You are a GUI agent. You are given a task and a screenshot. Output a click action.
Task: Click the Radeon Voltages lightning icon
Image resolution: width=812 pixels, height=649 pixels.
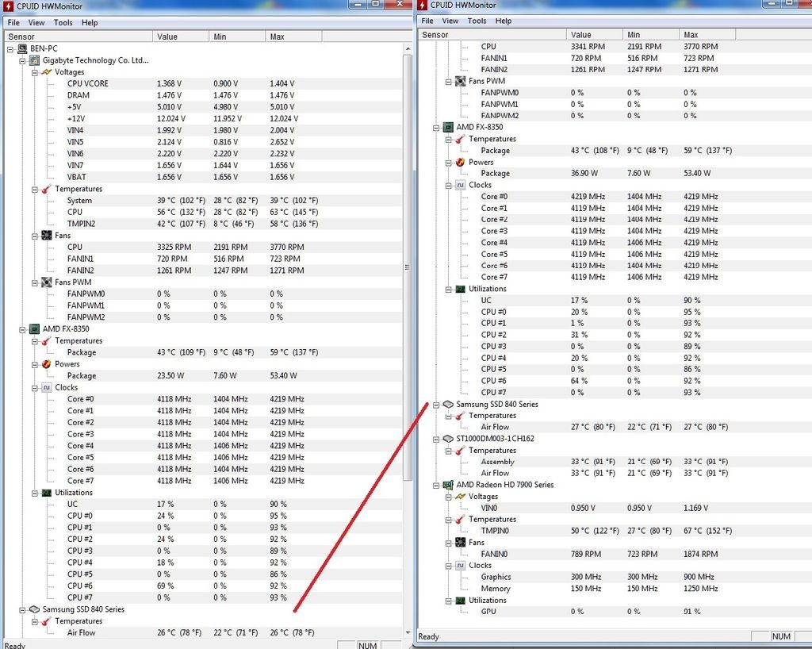click(x=461, y=496)
